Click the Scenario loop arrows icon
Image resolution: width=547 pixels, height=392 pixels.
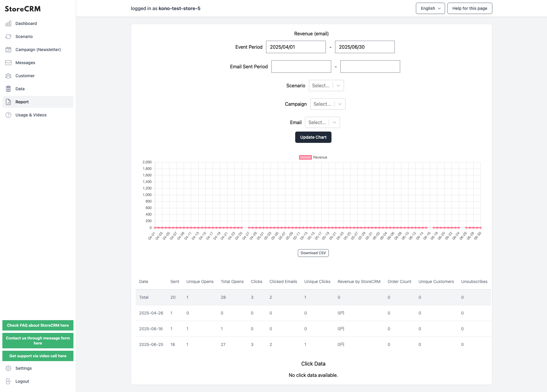8,37
